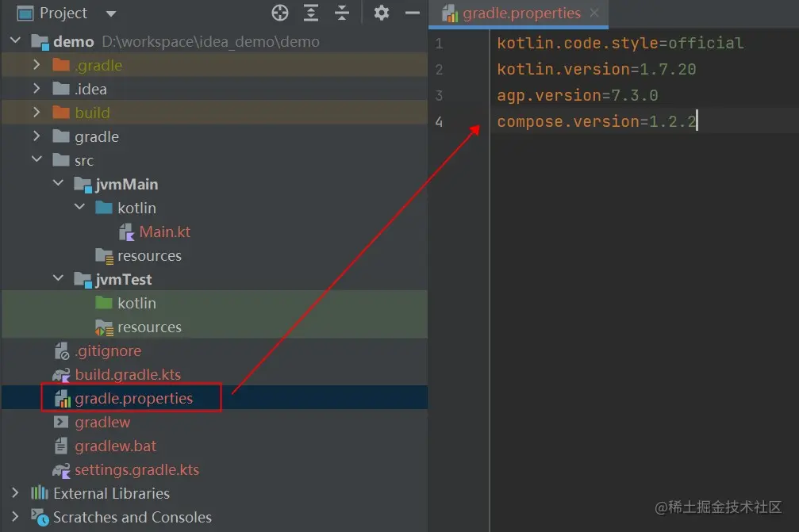Select Main.kt in project tree
Screen dimensions: 799x532
click(x=164, y=232)
